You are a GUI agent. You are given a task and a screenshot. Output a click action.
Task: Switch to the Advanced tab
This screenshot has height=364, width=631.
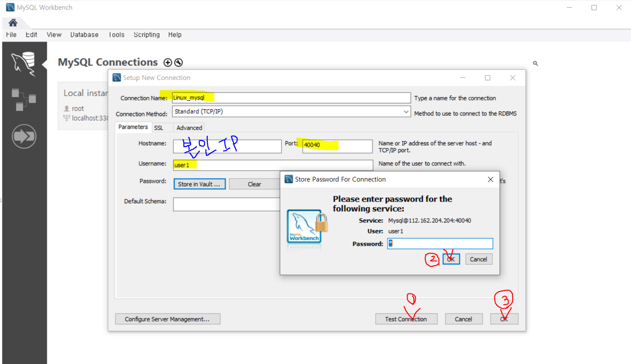point(189,128)
